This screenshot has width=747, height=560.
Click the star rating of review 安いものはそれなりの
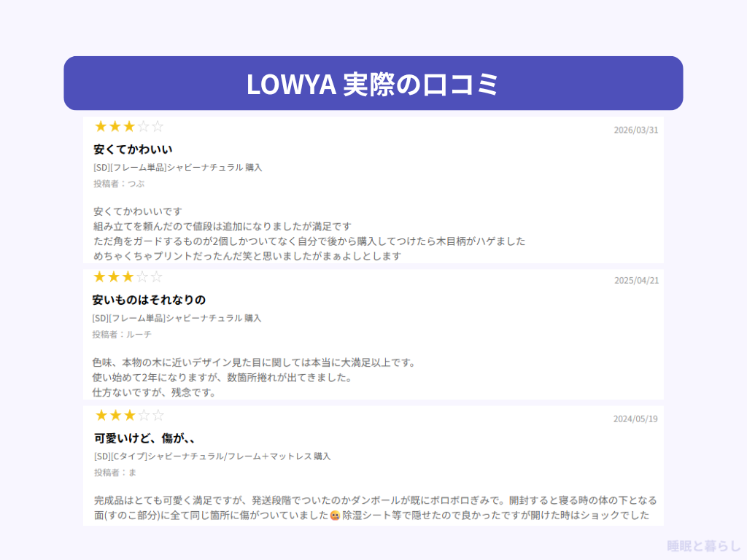tap(128, 277)
